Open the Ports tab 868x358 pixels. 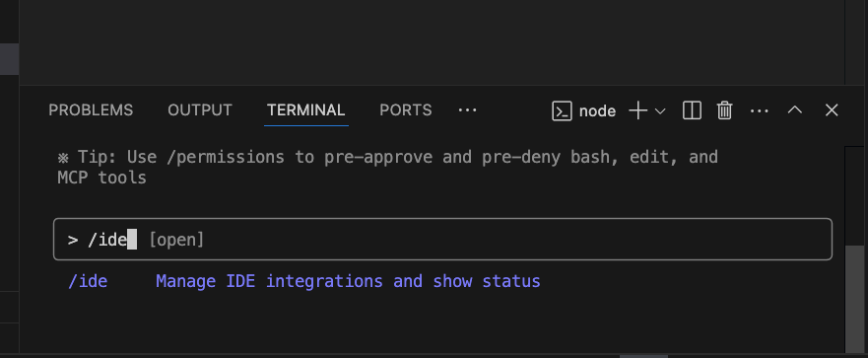coord(406,110)
